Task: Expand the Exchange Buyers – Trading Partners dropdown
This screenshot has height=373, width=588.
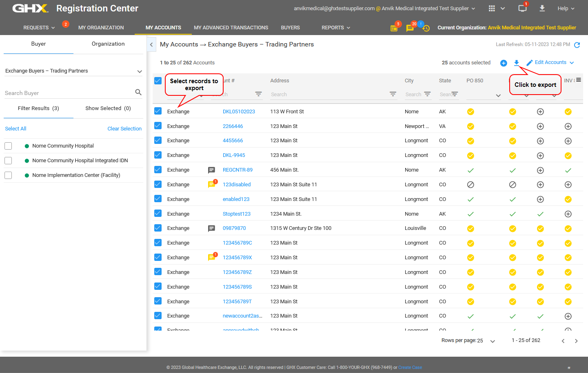Action: coord(139,71)
